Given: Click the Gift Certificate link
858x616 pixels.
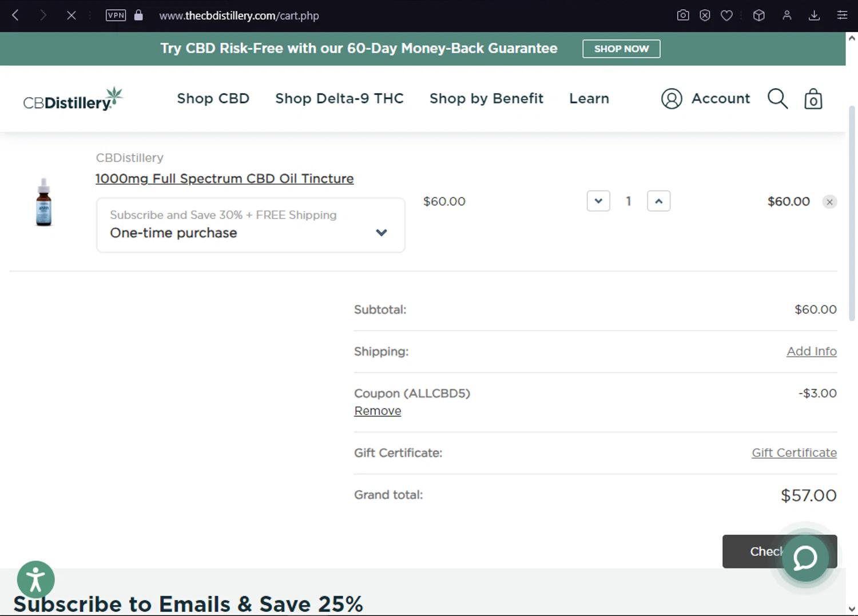Looking at the screenshot, I should [794, 452].
